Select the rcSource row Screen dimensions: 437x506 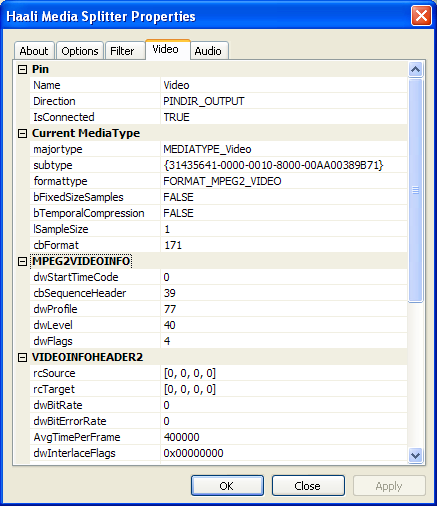218,373
